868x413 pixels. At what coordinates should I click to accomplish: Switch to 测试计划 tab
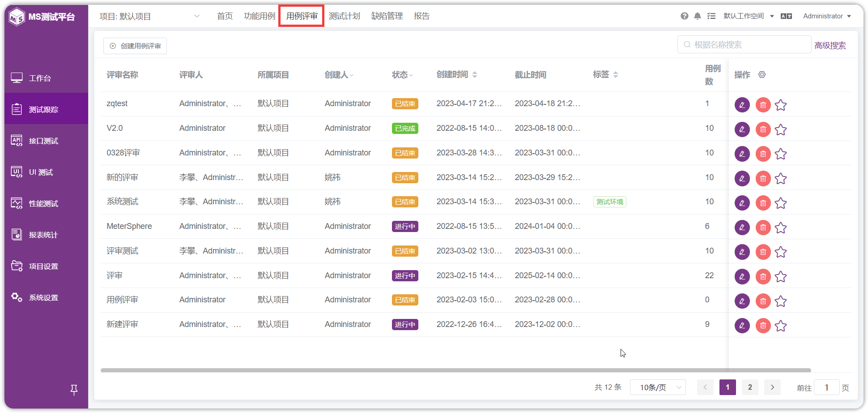pos(345,16)
